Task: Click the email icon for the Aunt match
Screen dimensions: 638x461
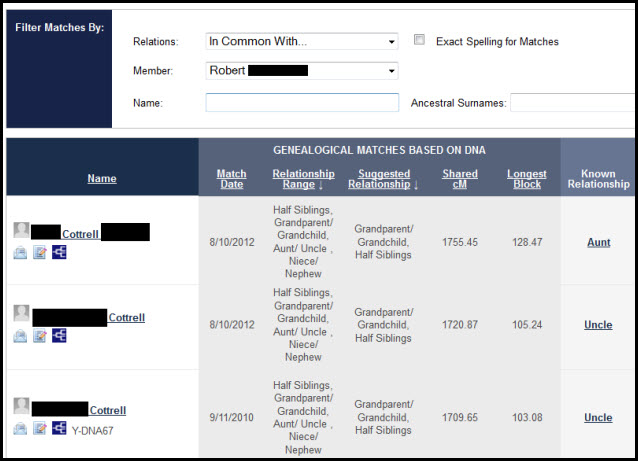Action: [x=21, y=253]
